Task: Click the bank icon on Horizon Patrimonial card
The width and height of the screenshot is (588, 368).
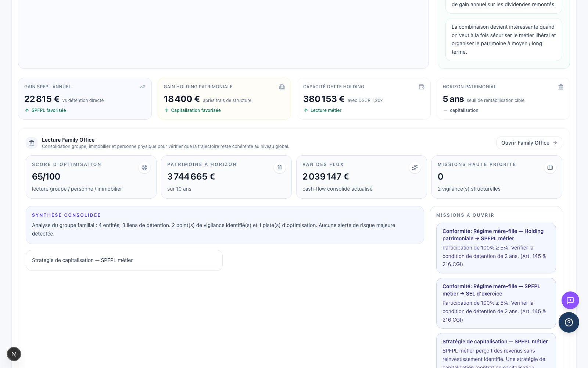Action: coord(561,87)
